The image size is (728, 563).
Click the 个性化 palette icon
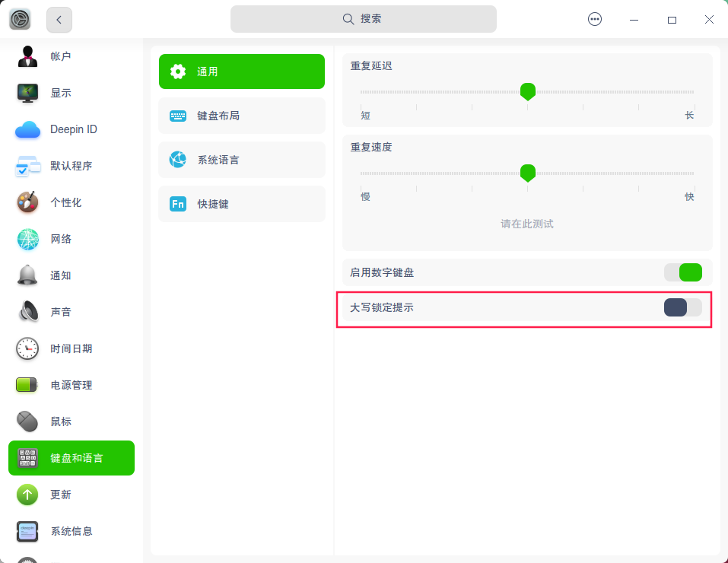(x=27, y=202)
